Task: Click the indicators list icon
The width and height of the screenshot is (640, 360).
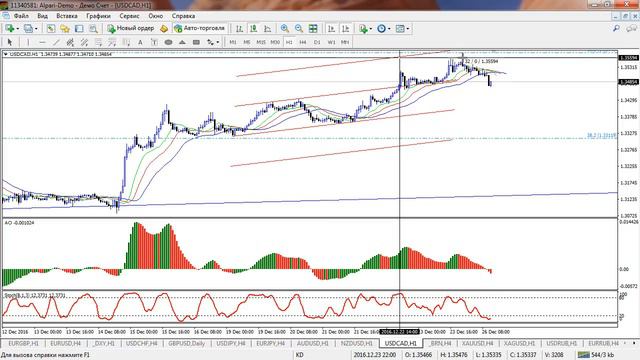Action: [x=363, y=29]
